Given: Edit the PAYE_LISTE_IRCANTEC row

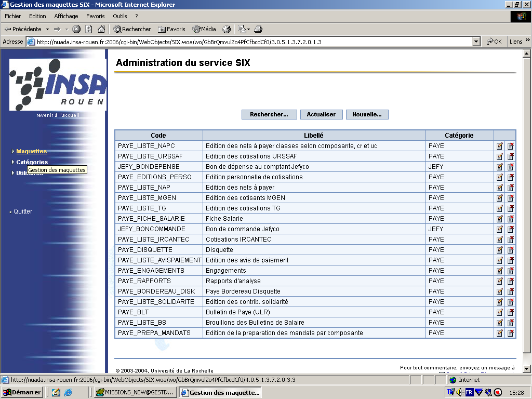Looking at the screenshot, I should pyautogui.click(x=499, y=240).
